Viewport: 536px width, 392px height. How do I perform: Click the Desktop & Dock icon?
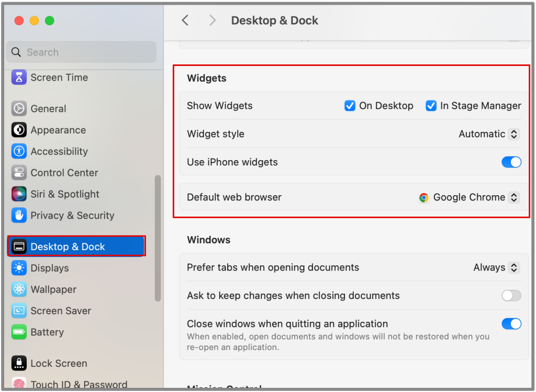pyautogui.click(x=19, y=247)
